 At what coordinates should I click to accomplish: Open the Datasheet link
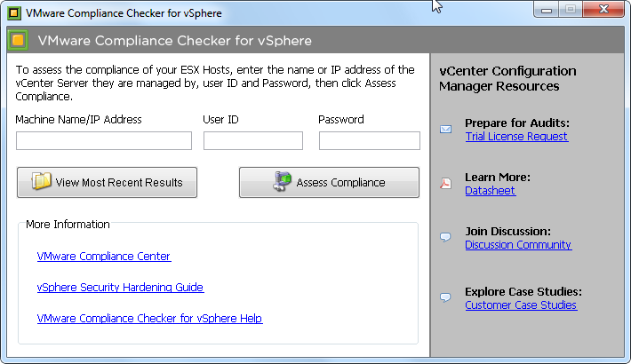[491, 191]
